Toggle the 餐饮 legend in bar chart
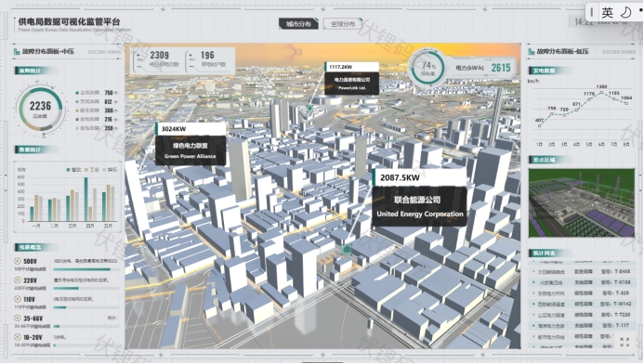This screenshot has width=644, height=364. pyautogui.click(x=74, y=170)
